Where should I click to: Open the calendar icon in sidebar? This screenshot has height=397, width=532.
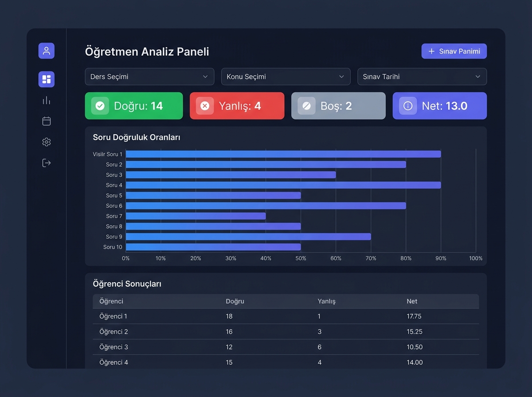click(47, 121)
